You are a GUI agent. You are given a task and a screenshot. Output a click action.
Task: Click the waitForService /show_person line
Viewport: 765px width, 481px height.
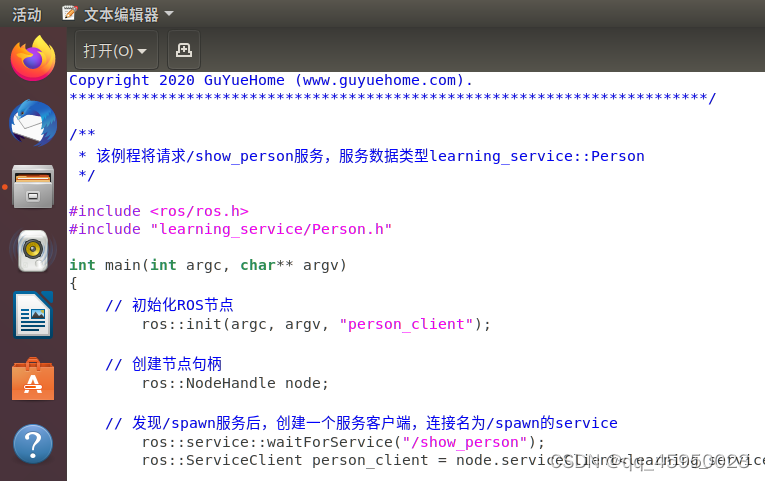click(x=343, y=442)
